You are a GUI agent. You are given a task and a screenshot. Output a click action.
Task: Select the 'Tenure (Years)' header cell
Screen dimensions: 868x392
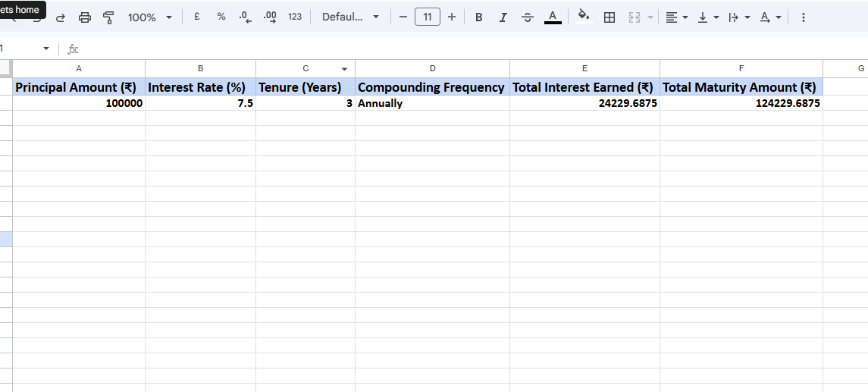[306, 87]
